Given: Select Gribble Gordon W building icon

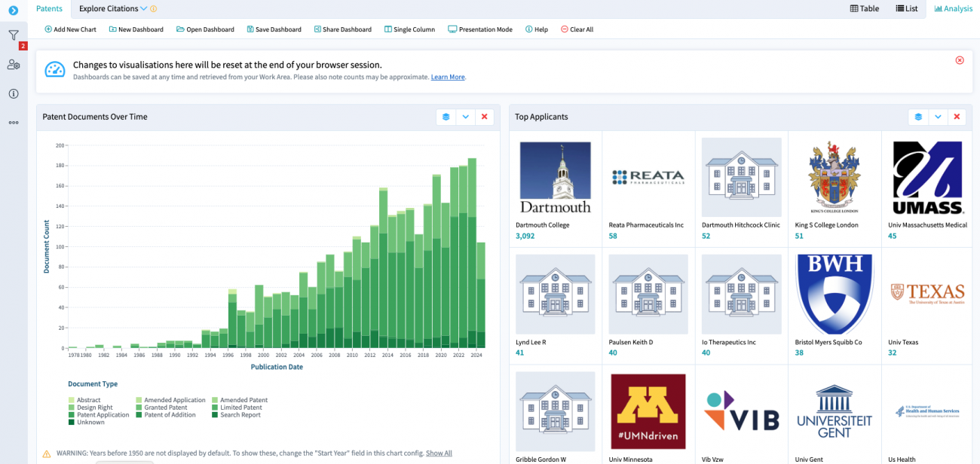Looking at the screenshot, I should tap(556, 411).
